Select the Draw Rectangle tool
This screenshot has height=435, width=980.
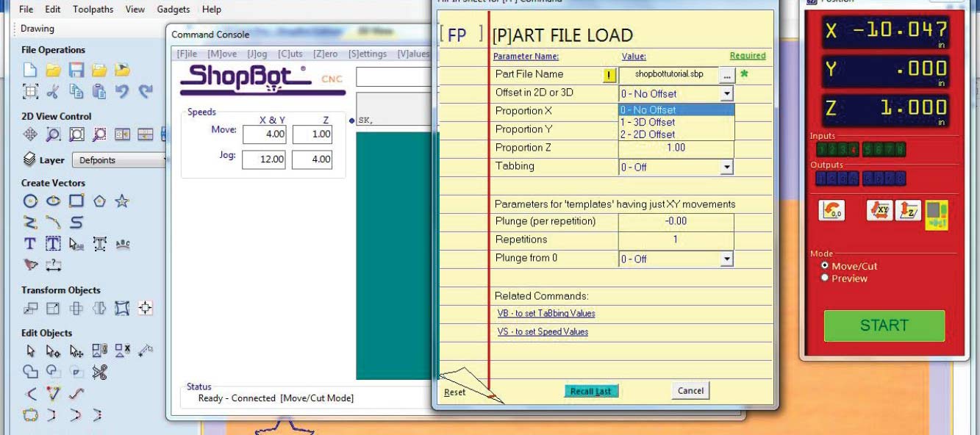pos(76,201)
